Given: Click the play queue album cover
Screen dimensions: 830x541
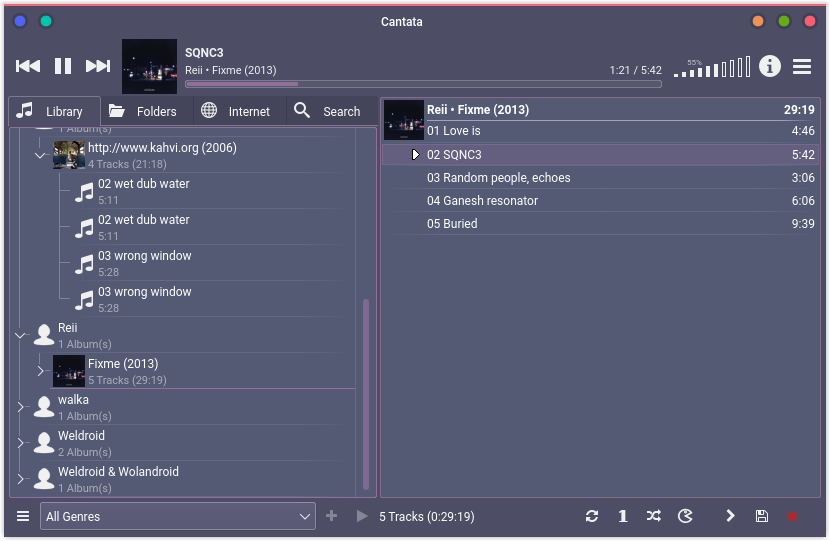Looking at the screenshot, I should pos(403,120).
